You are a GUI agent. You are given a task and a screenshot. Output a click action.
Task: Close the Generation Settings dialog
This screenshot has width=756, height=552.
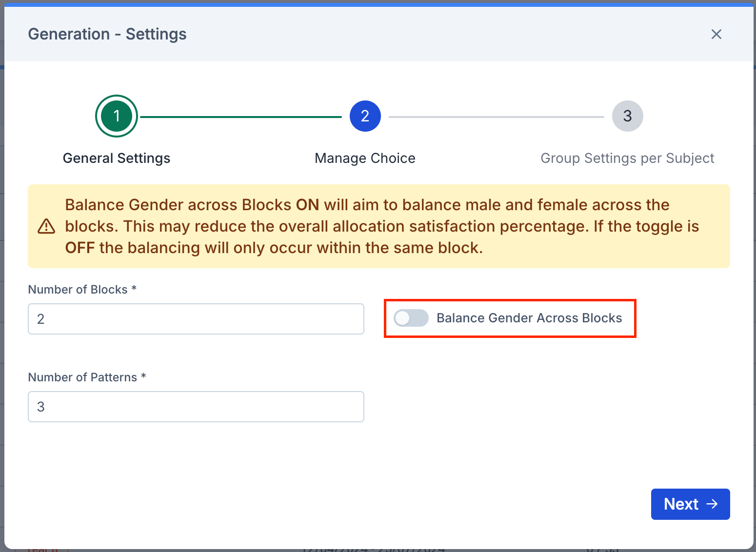point(716,34)
